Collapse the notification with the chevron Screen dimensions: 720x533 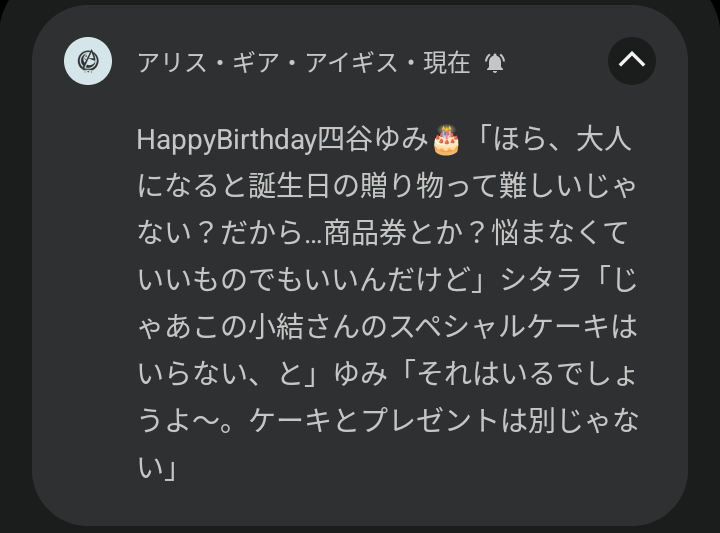[632, 61]
